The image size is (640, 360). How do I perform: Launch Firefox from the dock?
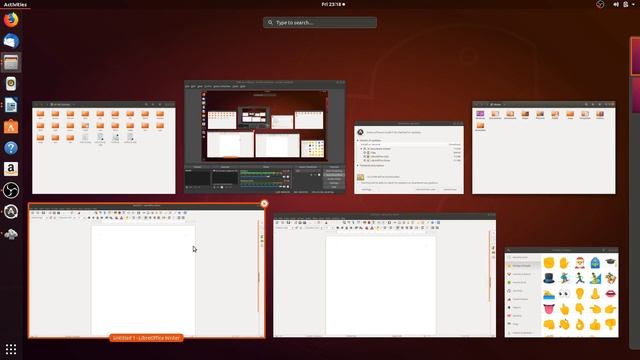click(11, 20)
